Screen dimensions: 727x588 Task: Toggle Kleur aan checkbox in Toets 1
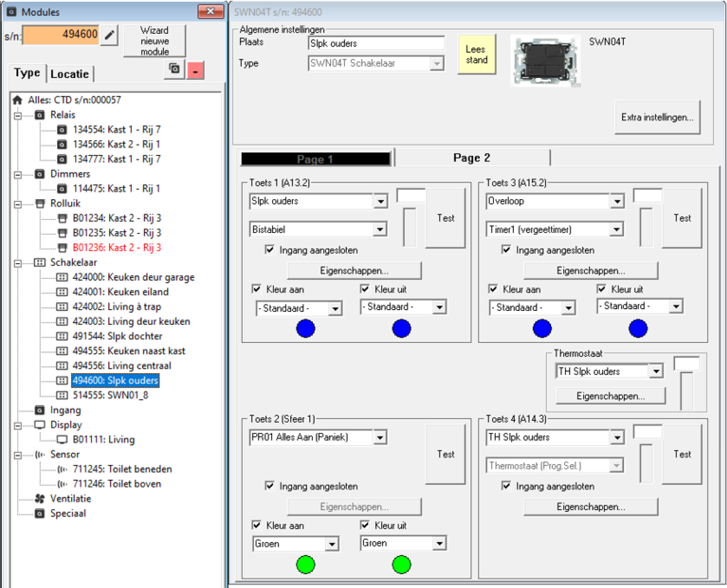tap(256, 288)
